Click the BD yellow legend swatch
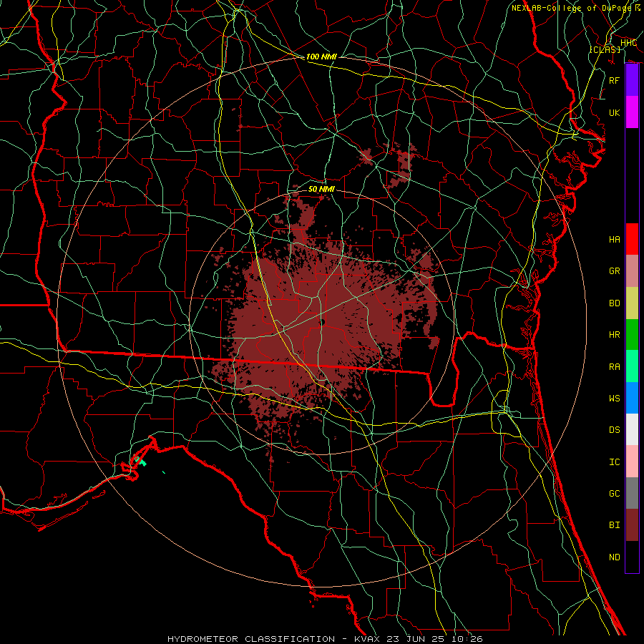This screenshot has width=644, height=644. tap(632, 303)
